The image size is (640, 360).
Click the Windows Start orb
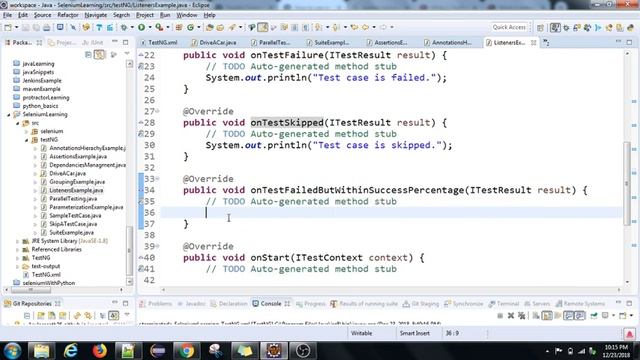(x=12, y=351)
